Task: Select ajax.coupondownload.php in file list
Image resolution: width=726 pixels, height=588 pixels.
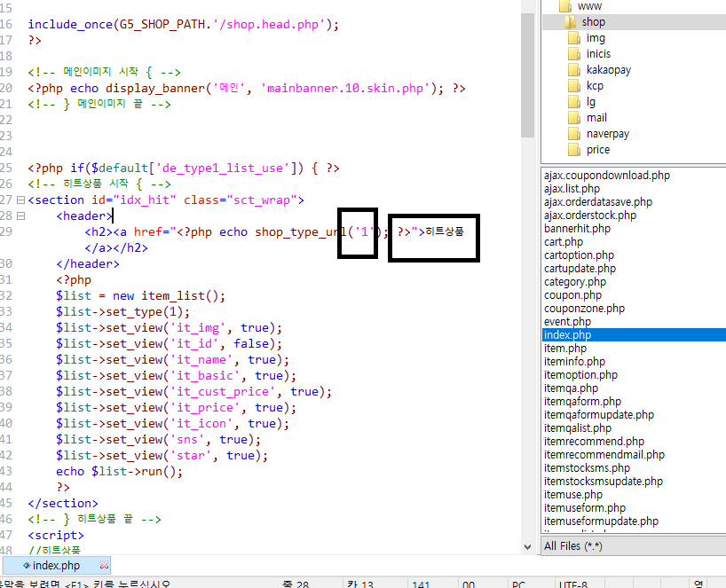Action: pyautogui.click(x=606, y=176)
